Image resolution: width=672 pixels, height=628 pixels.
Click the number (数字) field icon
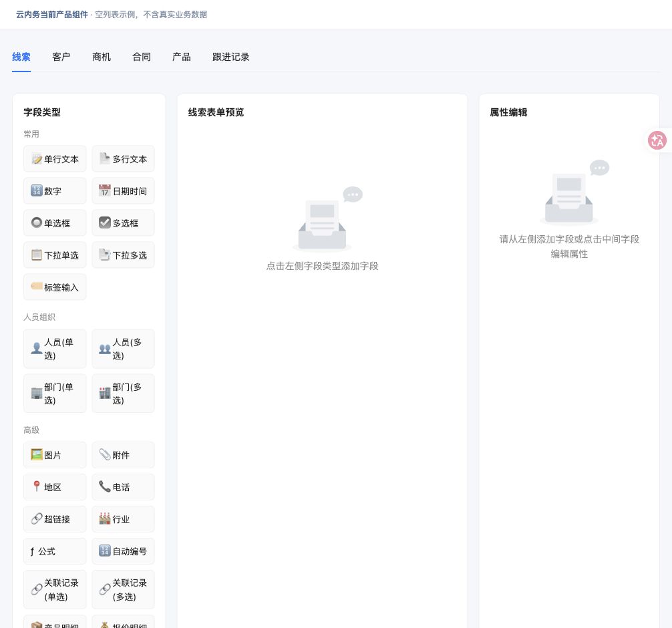(37, 191)
